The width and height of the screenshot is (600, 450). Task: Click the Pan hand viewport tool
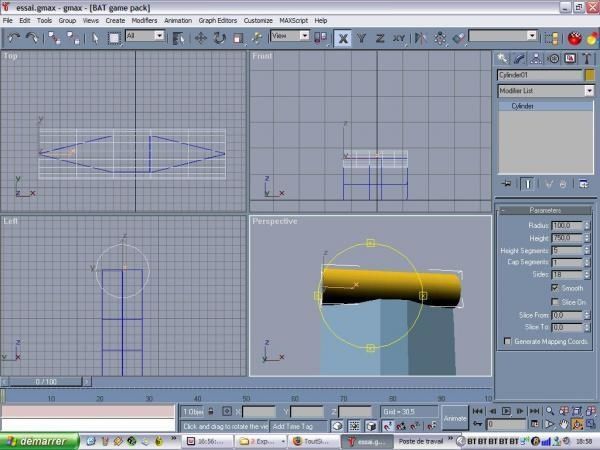pyautogui.click(x=564, y=424)
